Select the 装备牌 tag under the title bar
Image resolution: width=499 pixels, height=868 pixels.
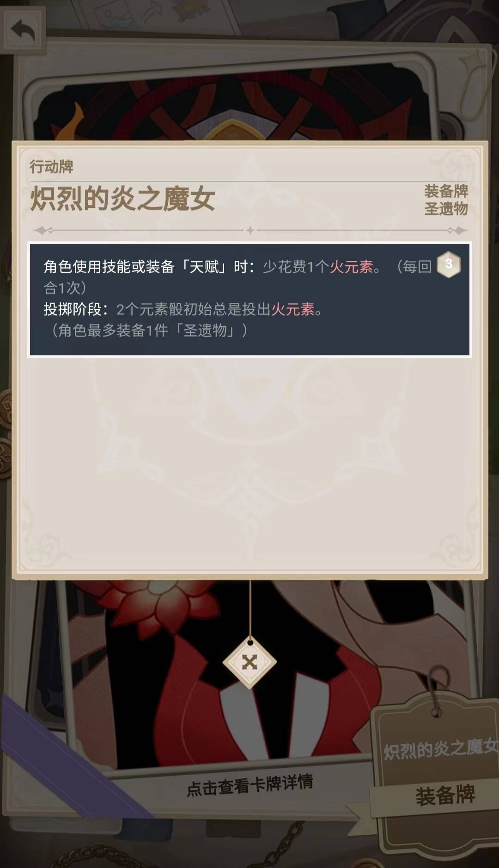(446, 191)
